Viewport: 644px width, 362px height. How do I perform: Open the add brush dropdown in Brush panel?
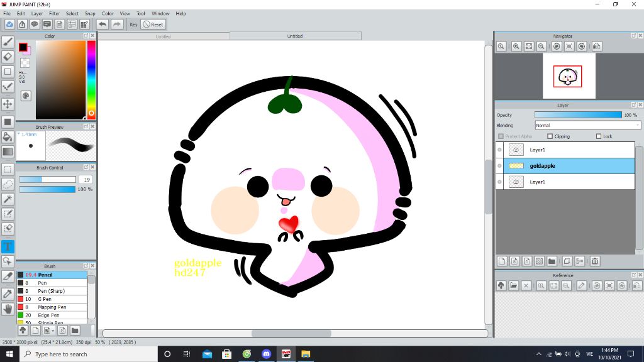[x=49, y=331]
